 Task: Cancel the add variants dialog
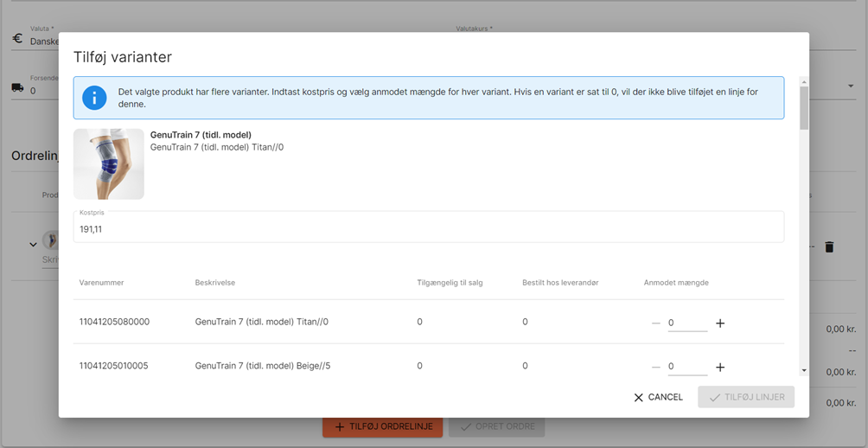pos(658,397)
